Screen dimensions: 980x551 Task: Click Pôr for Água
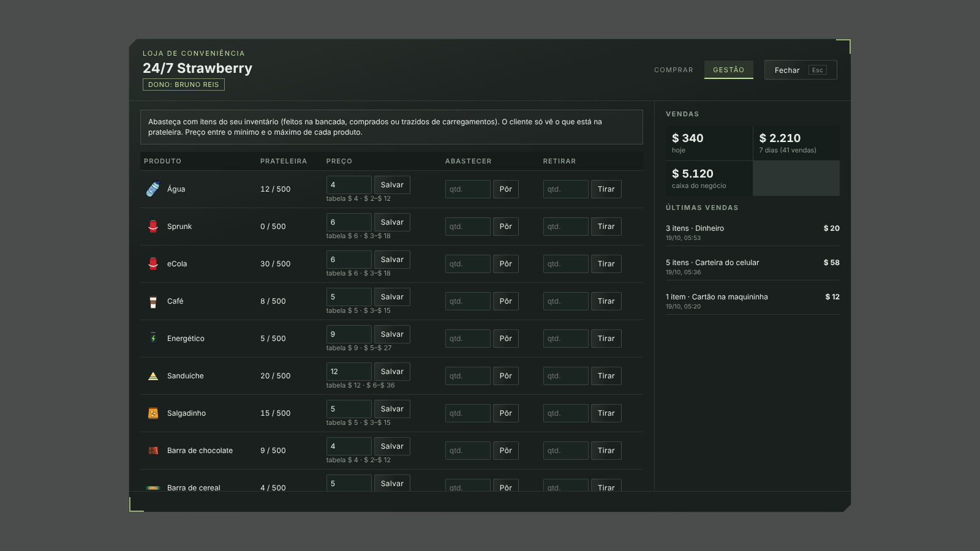pyautogui.click(x=506, y=189)
